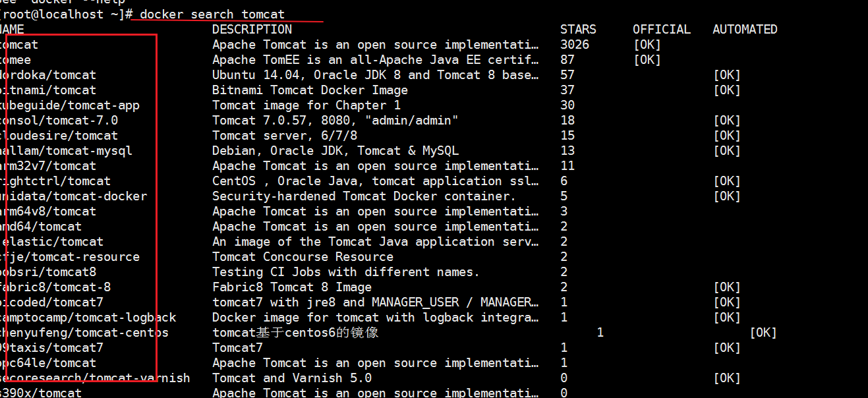Click the camptocamp/tomcat-logback image name
This screenshot has width=868, height=398.
tap(88, 318)
